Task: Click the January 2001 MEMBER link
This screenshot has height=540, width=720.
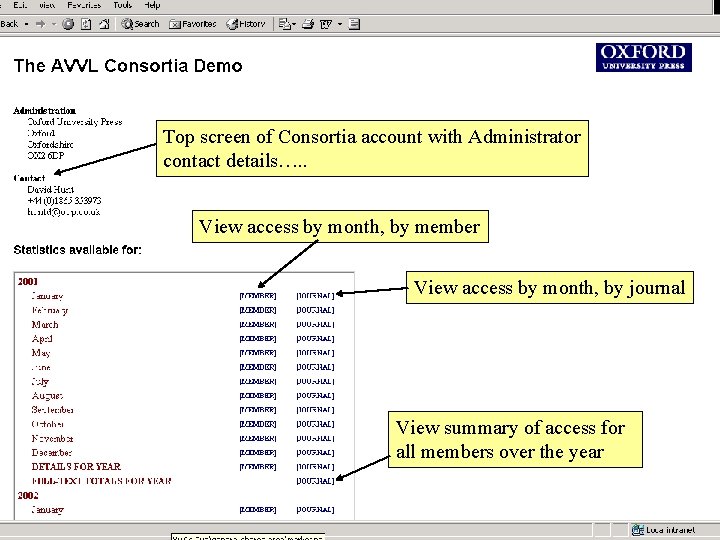Action: pyautogui.click(x=258, y=296)
